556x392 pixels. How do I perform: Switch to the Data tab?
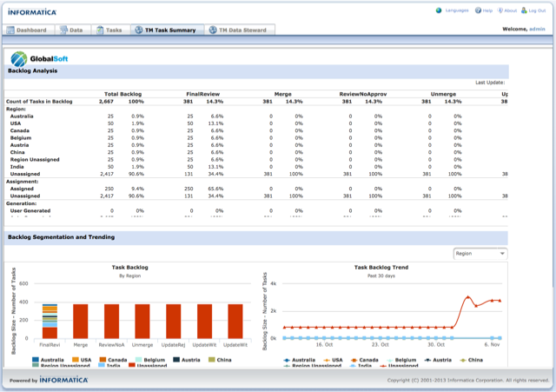point(73,30)
